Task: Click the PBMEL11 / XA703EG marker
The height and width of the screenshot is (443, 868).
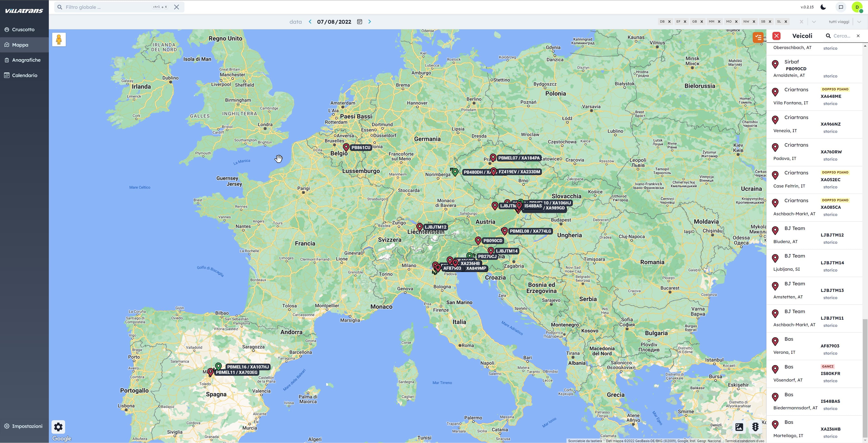Action: [211, 372]
